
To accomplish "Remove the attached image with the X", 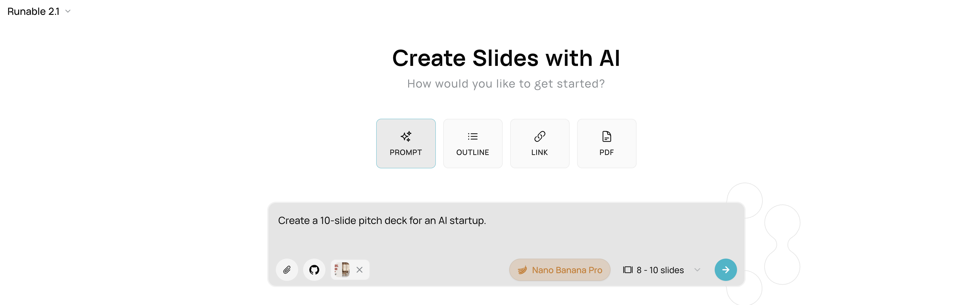I will pos(360,270).
